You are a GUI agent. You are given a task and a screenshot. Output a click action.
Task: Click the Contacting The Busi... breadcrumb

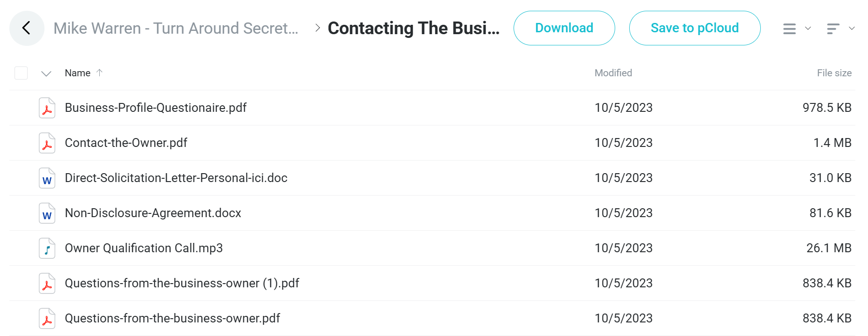pos(413,28)
